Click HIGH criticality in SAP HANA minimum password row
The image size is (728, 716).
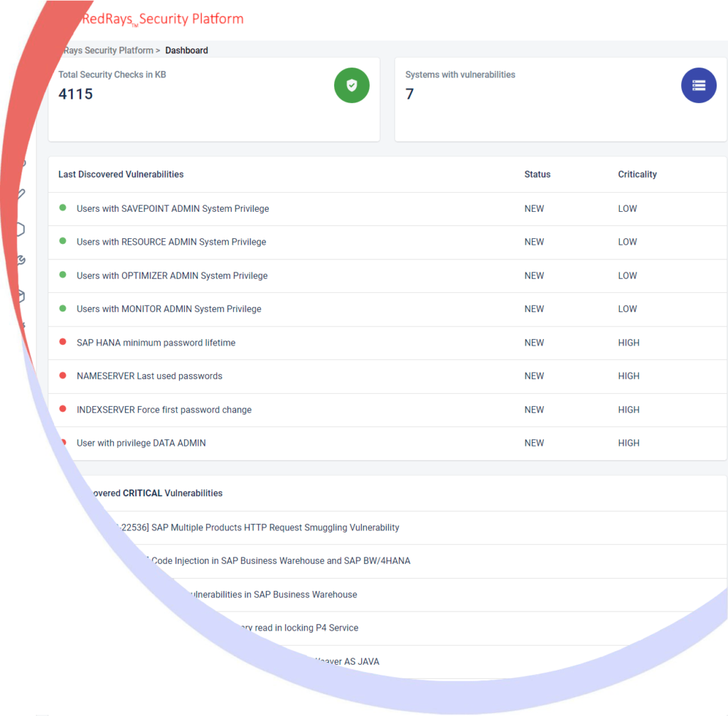click(x=628, y=343)
